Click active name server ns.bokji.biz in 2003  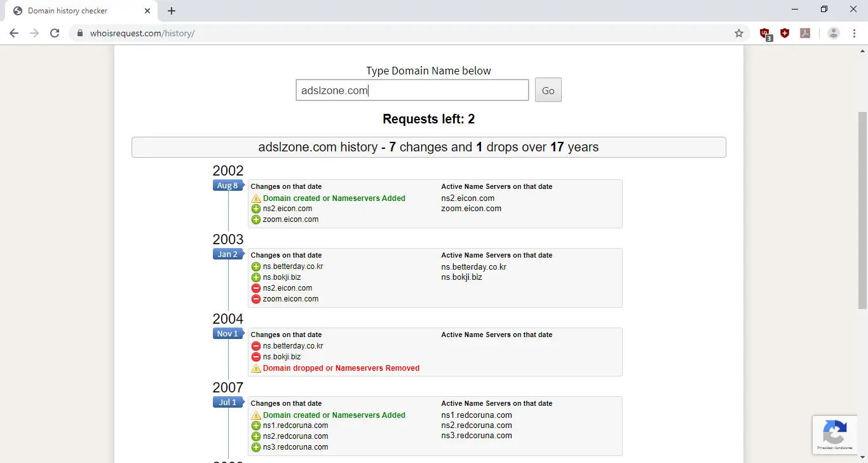[462, 277]
